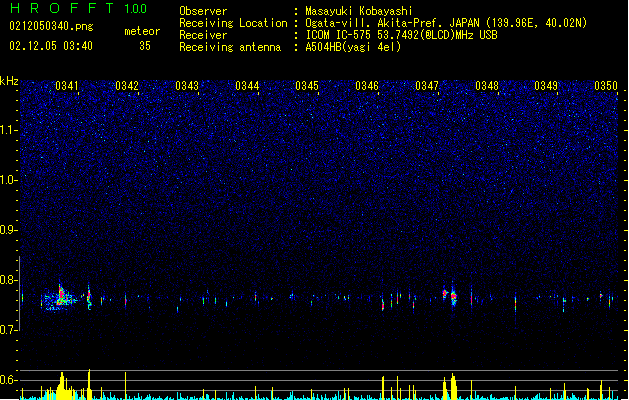This screenshot has height=400, width=629.
Task: Click the 0344 time marker
Action: (247, 86)
